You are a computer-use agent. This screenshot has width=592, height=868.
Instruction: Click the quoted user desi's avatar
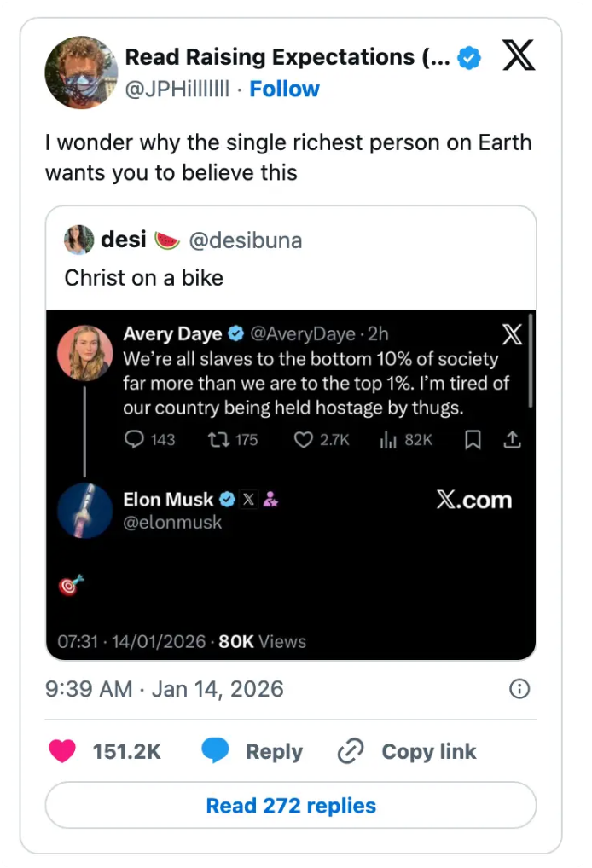pos(78,240)
